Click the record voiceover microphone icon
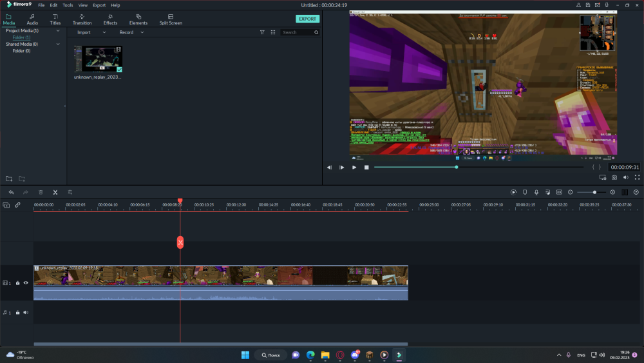Screen dimensions: 644x363 coord(536,192)
